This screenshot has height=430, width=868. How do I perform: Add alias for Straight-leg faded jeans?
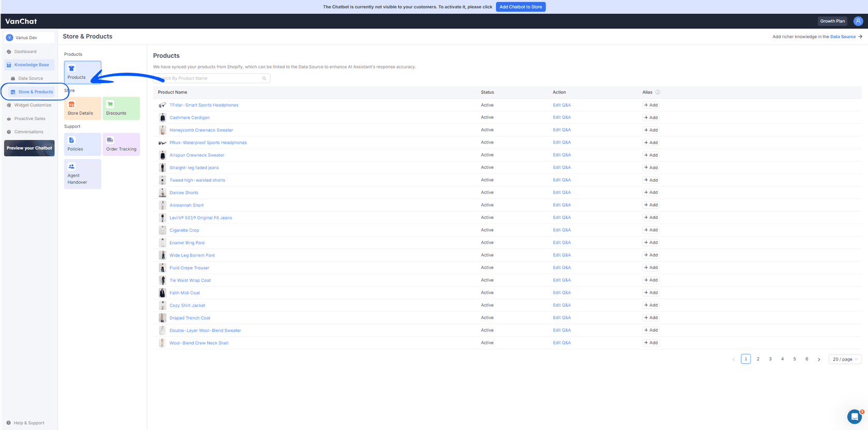[x=651, y=168]
